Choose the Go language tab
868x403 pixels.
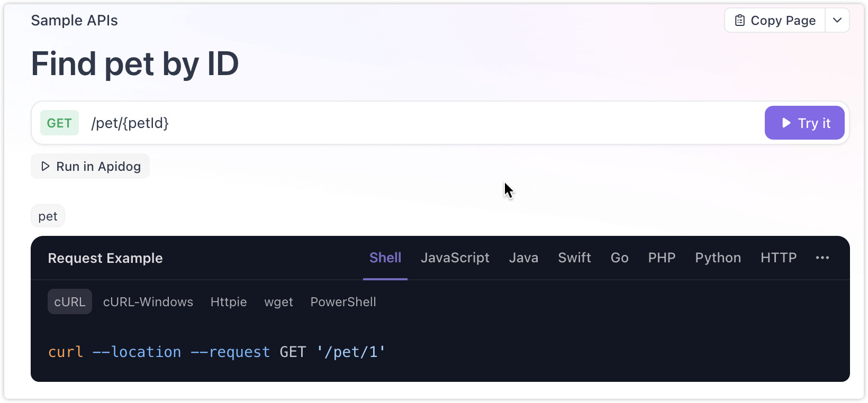click(619, 258)
